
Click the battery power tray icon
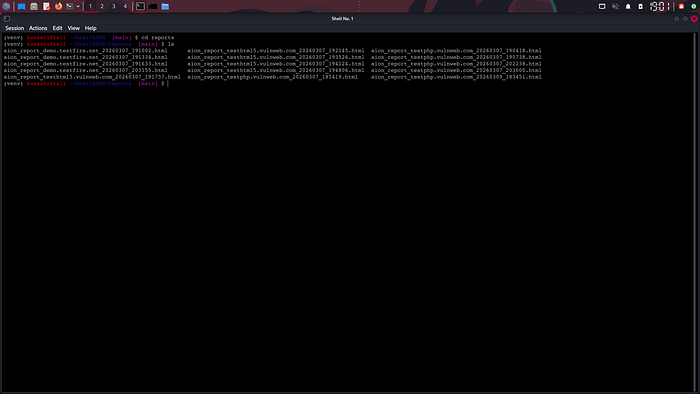point(640,6)
